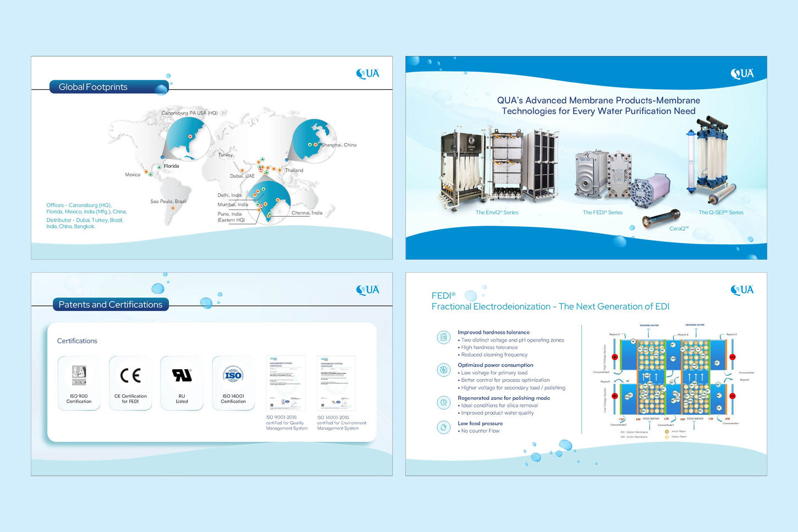Click the Offices list text on the map slide
798x532 pixels.
coord(86,209)
